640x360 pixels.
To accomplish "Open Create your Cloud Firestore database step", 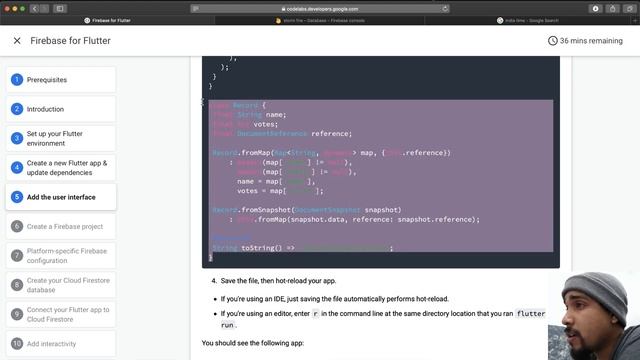I will coord(61,285).
